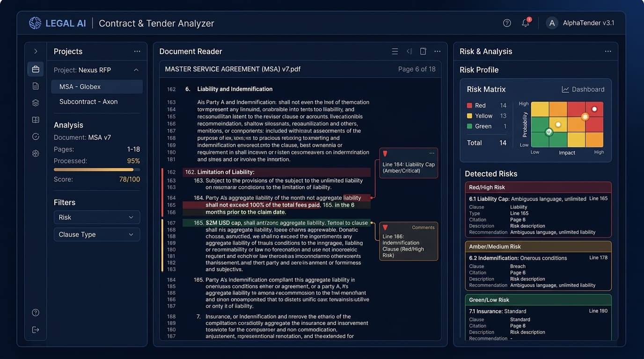The width and height of the screenshot is (644, 359).
Task: Select the white marker in the yellow center cell
Action: point(558,124)
